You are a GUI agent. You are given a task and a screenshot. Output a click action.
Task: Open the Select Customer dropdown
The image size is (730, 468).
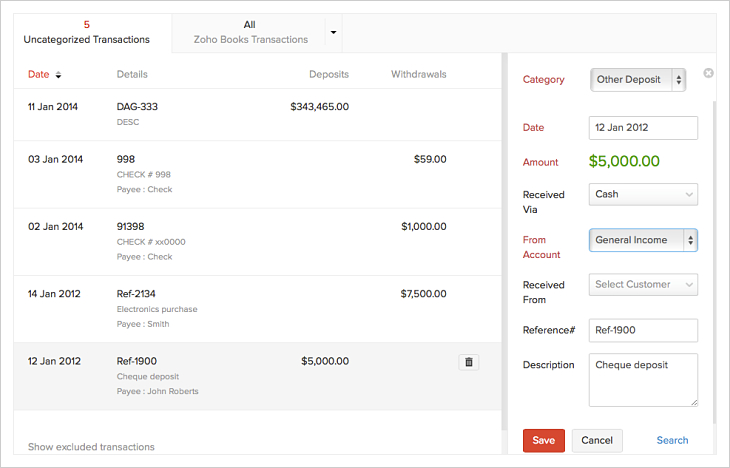coord(643,285)
